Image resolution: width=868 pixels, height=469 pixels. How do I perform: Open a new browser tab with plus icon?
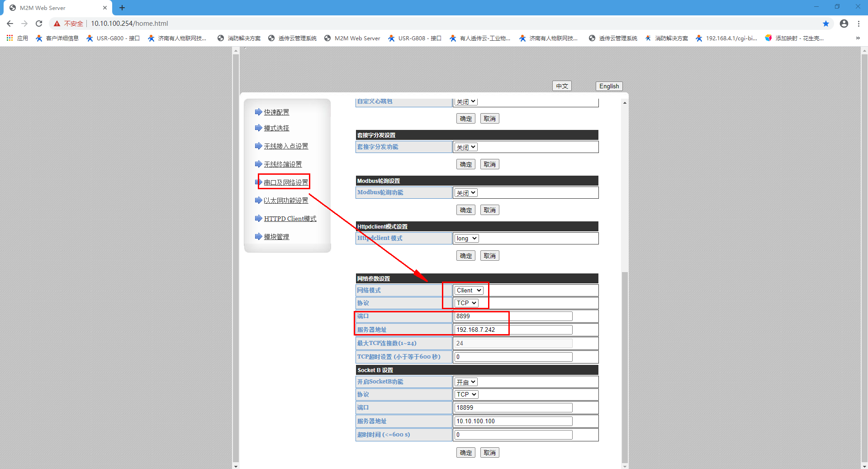[122, 8]
